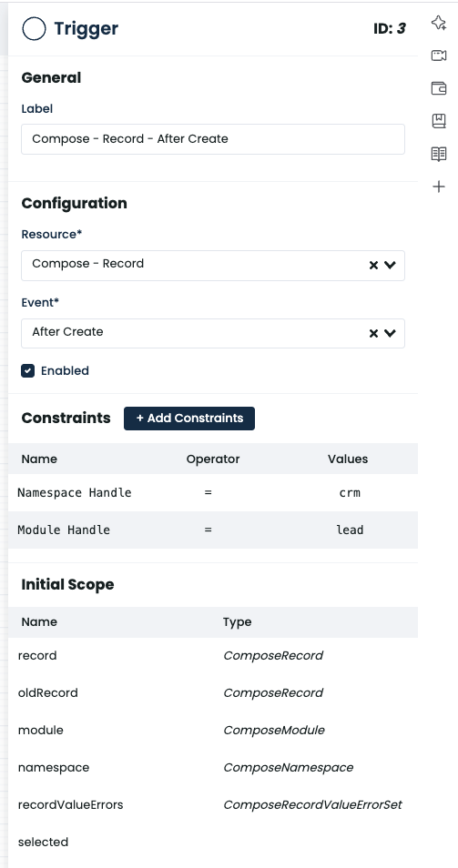Select the Module Handle constraint row
This screenshot has height=868, width=458.
[213, 530]
